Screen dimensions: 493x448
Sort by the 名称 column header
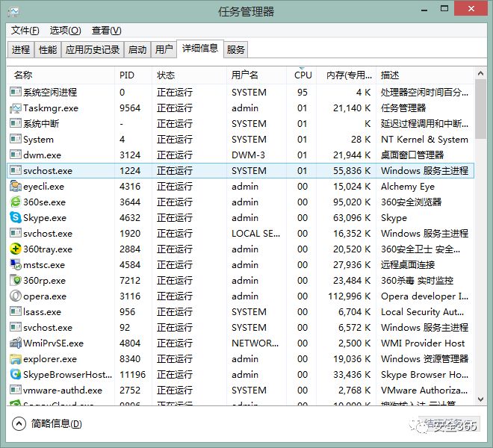coord(61,75)
